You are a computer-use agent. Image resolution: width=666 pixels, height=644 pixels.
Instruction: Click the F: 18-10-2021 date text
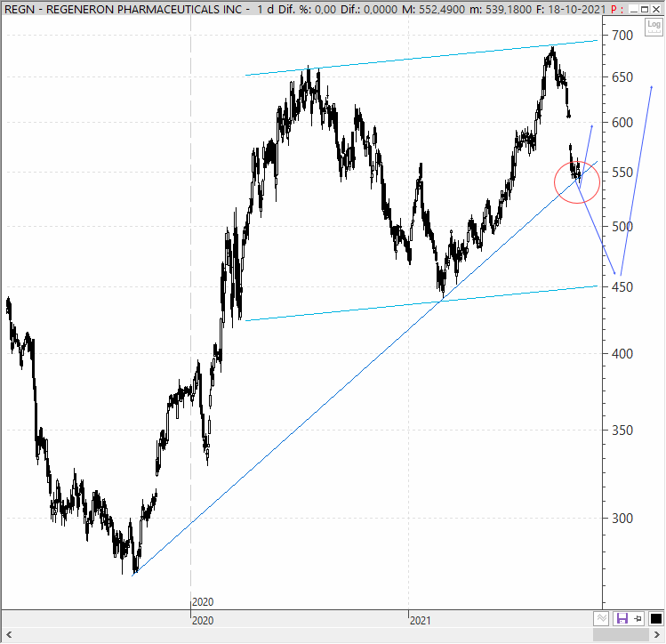point(571,9)
